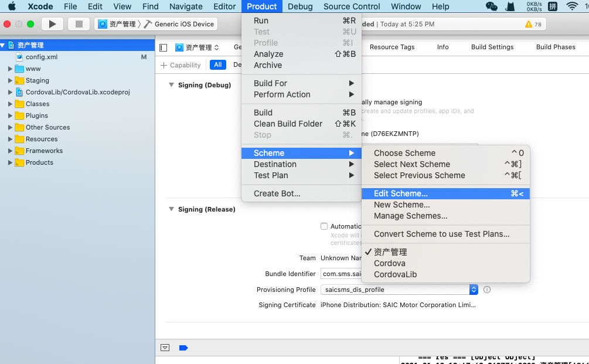Open the Destination submenu

coord(301,164)
